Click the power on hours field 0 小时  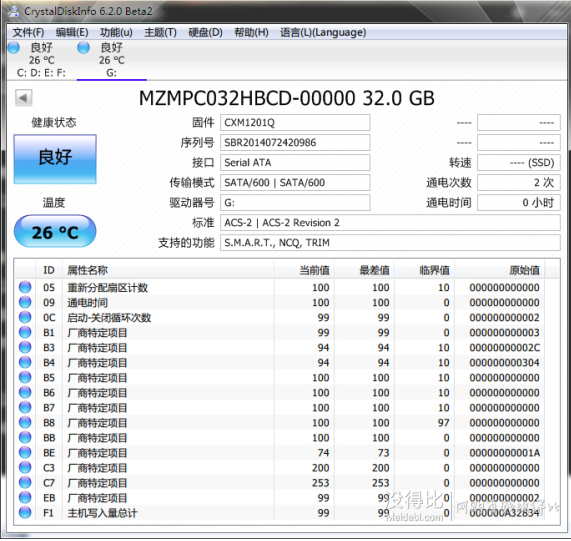click(x=519, y=203)
